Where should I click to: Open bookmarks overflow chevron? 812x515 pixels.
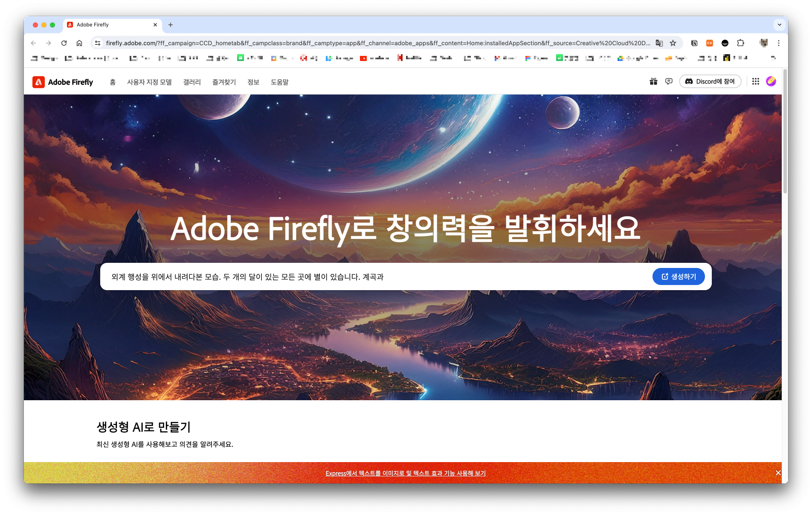(773, 58)
